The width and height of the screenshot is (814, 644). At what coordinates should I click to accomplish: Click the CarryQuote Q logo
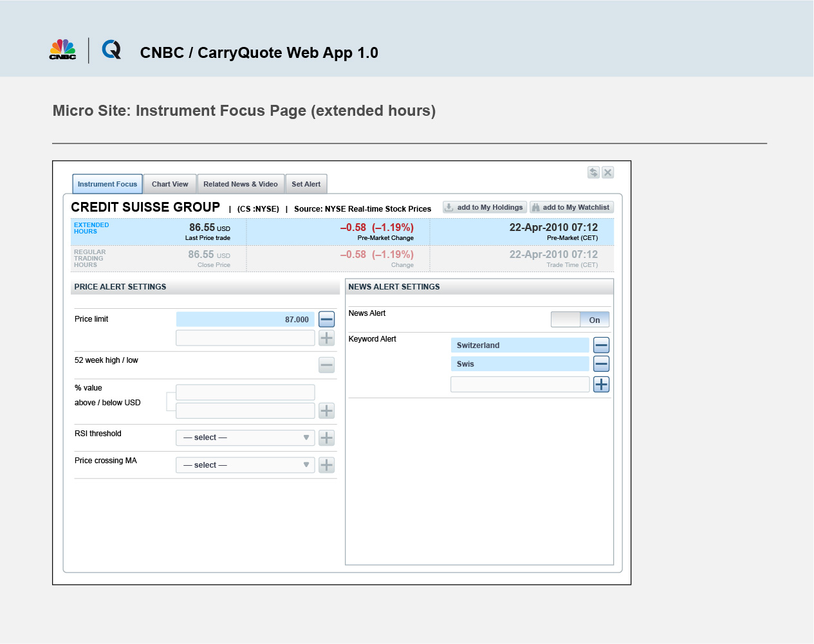[111, 50]
